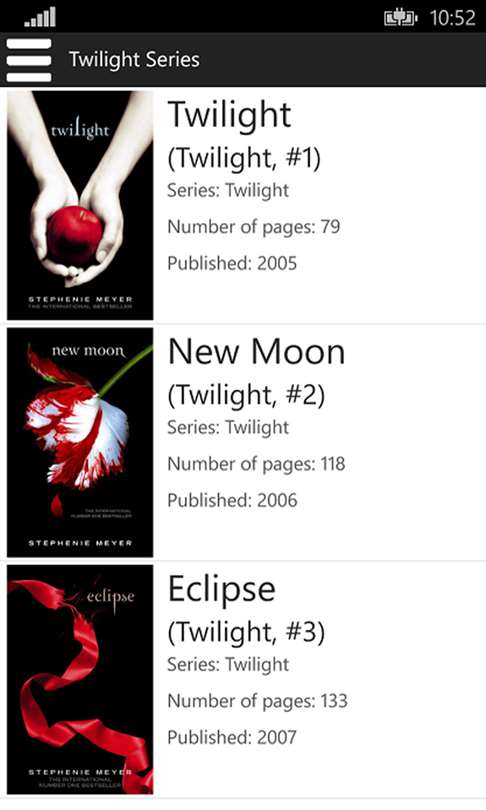This screenshot has height=810, width=486.
Task: Tap the (Twilight, #1) subtitle
Action: [244, 158]
